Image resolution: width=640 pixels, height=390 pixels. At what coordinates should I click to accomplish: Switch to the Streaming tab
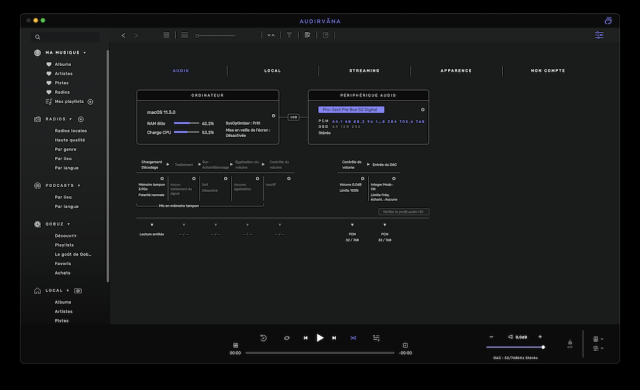tap(364, 71)
